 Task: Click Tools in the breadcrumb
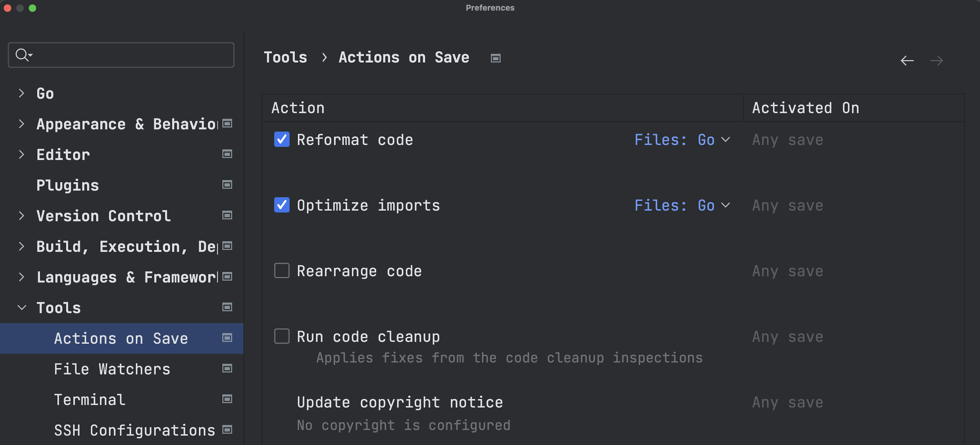point(285,58)
